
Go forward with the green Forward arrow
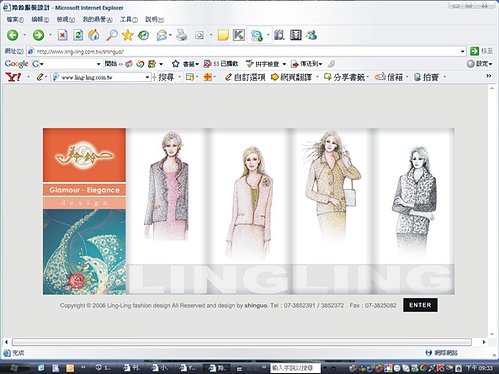(38, 35)
